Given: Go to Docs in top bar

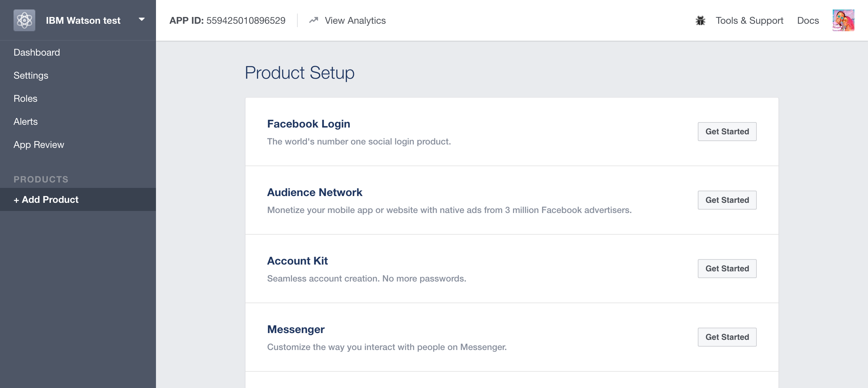Looking at the screenshot, I should pos(808,21).
